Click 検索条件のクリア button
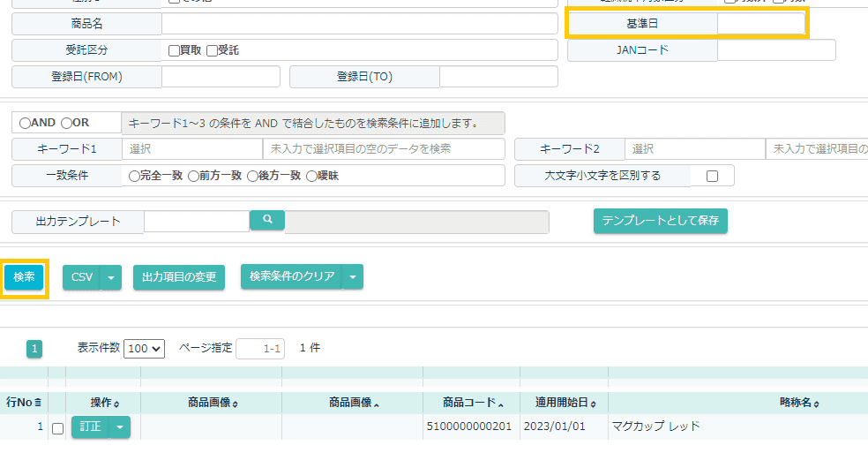The height and width of the screenshot is (453, 868). tap(292, 276)
